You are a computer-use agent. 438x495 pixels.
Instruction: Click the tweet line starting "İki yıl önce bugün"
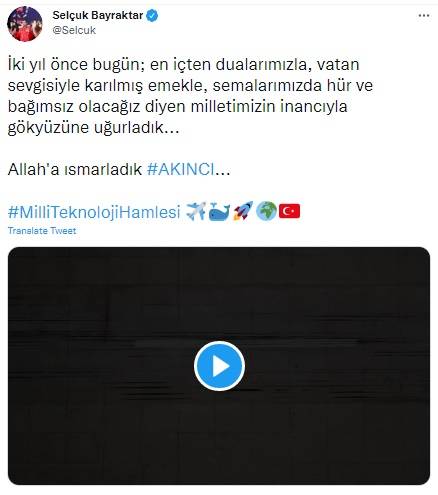184,65
